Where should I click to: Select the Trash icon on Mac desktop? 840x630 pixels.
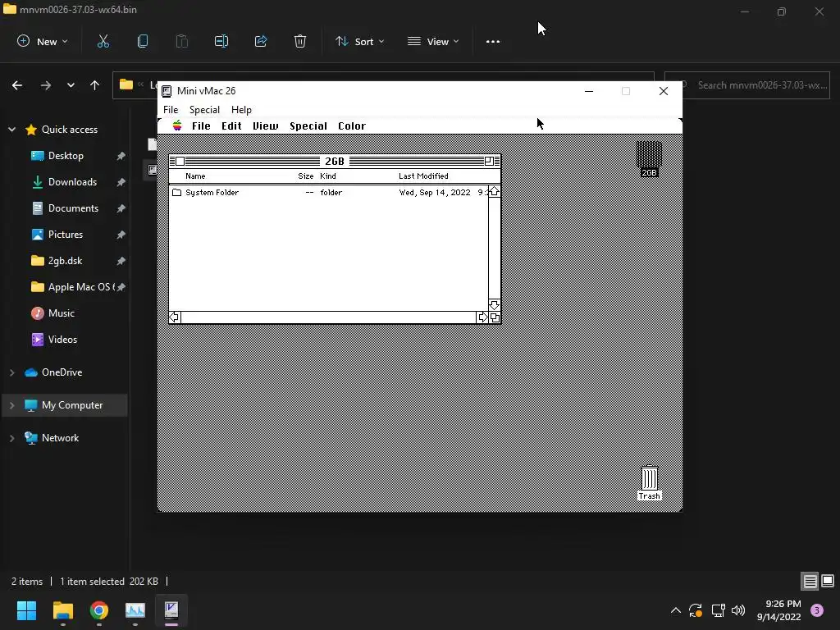pyautogui.click(x=650, y=482)
